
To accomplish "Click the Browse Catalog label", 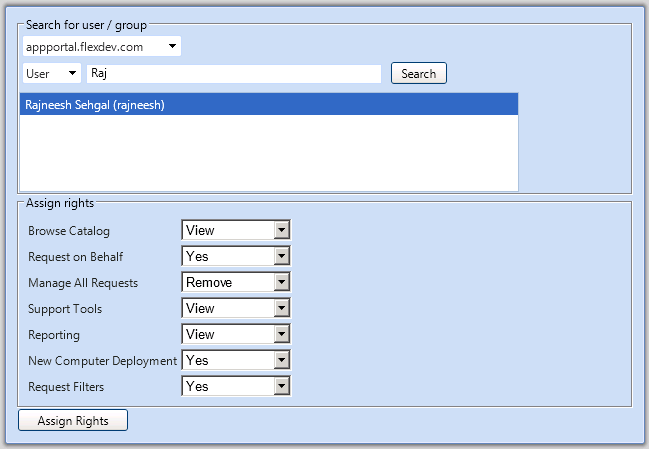I will click(x=69, y=231).
